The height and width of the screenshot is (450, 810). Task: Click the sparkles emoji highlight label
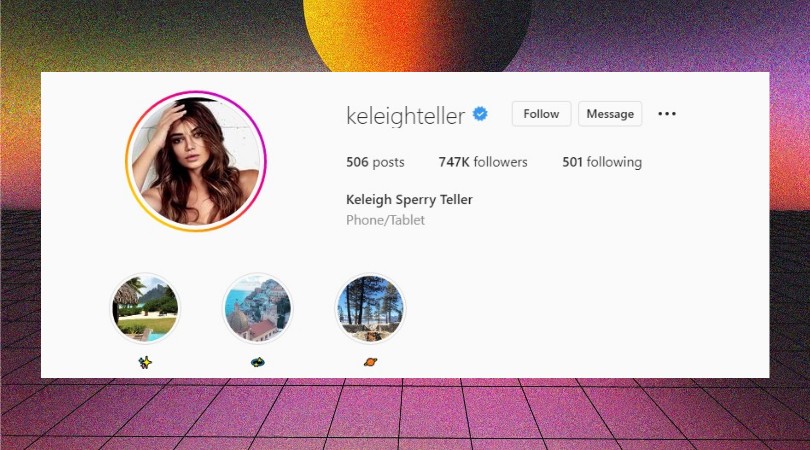pyautogui.click(x=145, y=362)
